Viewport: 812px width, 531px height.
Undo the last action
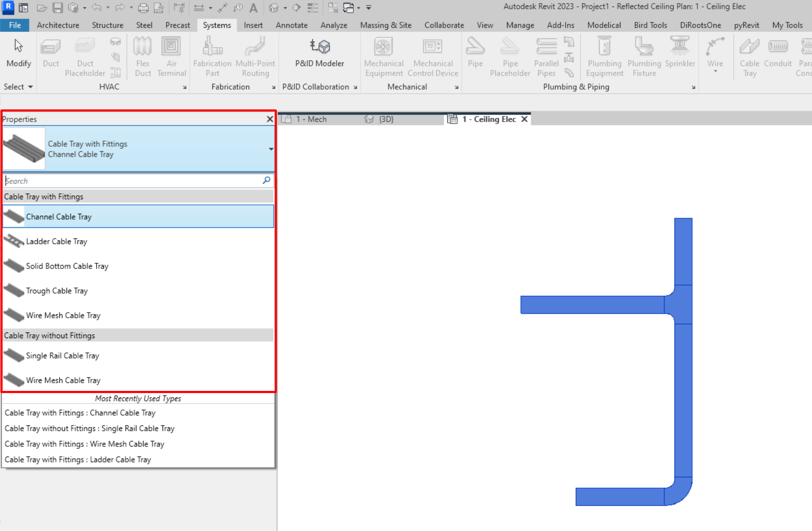pos(96,8)
